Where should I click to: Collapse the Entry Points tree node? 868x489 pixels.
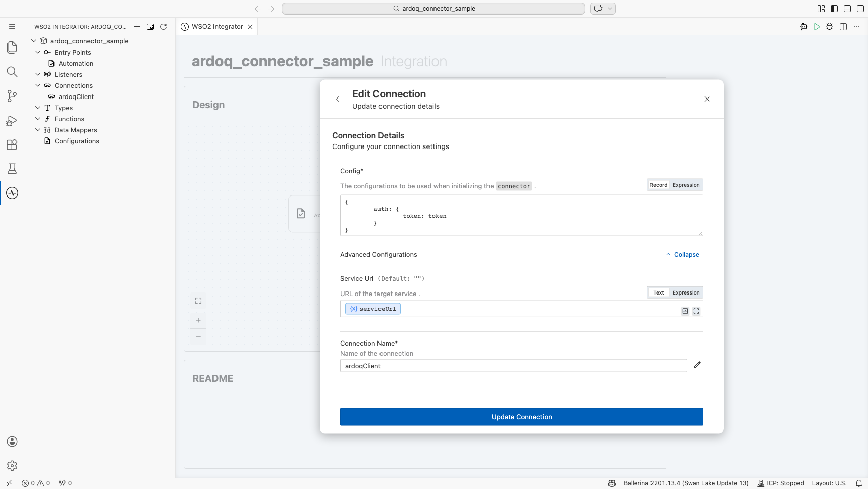38,52
